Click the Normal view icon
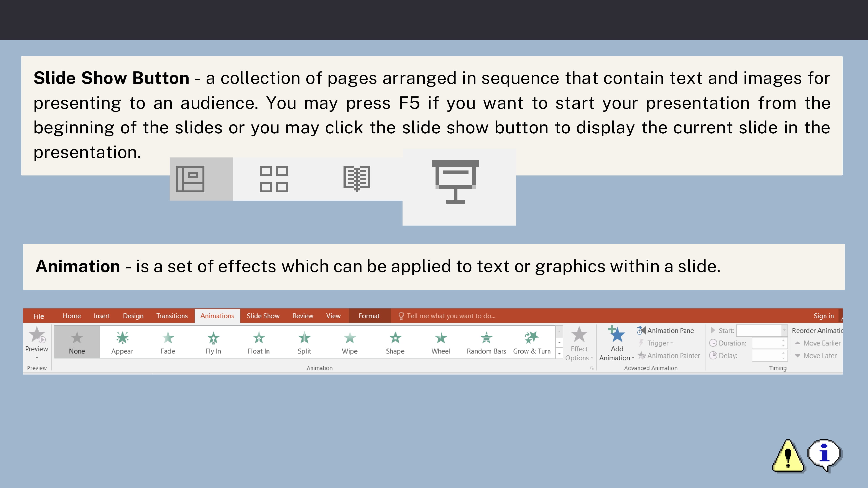 pyautogui.click(x=190, y=179)
